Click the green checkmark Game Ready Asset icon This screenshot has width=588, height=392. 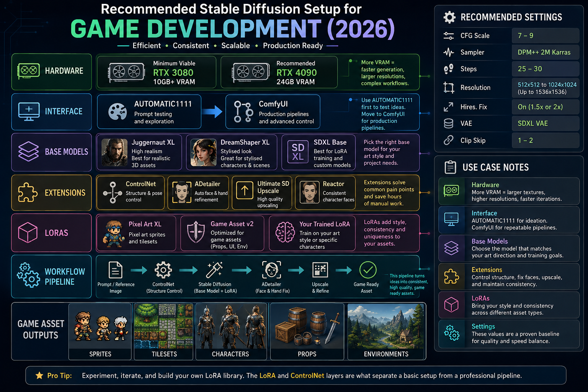pos(368,270)
